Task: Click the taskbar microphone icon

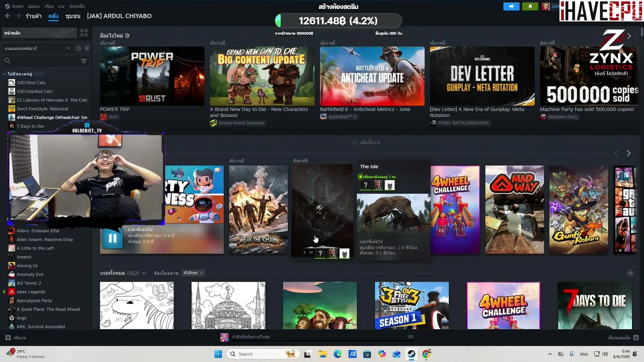Action: pos(572,354)
